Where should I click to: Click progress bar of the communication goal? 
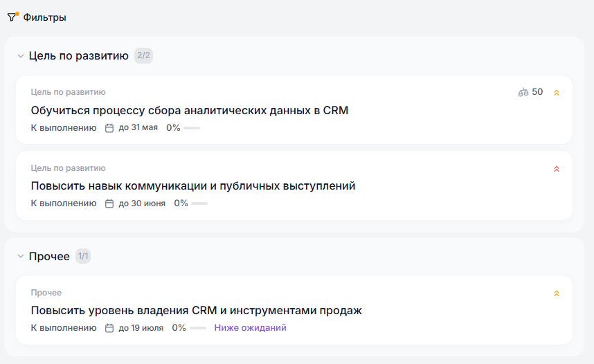point(199,203)
